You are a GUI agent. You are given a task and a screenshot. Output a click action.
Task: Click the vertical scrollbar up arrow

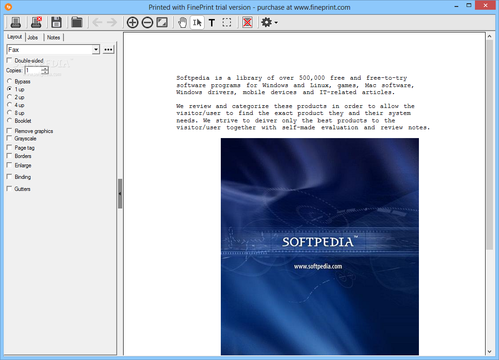tap(489, 36)
